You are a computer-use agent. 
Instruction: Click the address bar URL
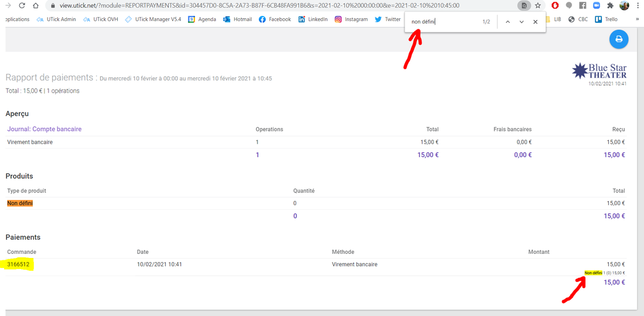258,6
